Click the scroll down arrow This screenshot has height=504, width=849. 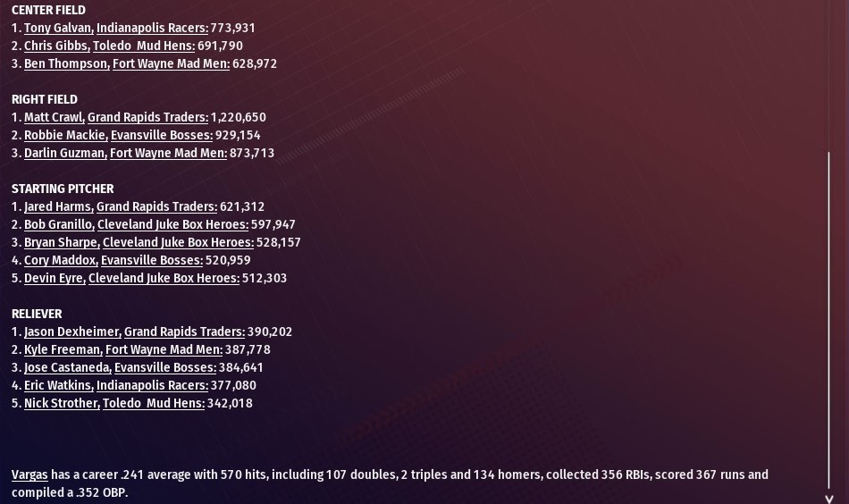pyautogui.click(x=828, y=500)
